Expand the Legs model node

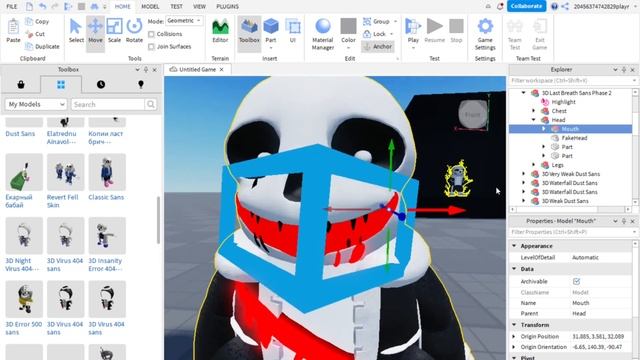pos(533,165)
